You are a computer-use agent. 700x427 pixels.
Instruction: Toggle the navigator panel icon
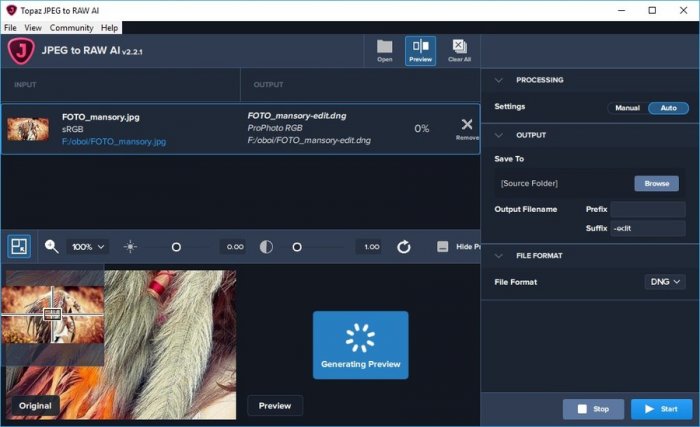[x=19, y=246]
